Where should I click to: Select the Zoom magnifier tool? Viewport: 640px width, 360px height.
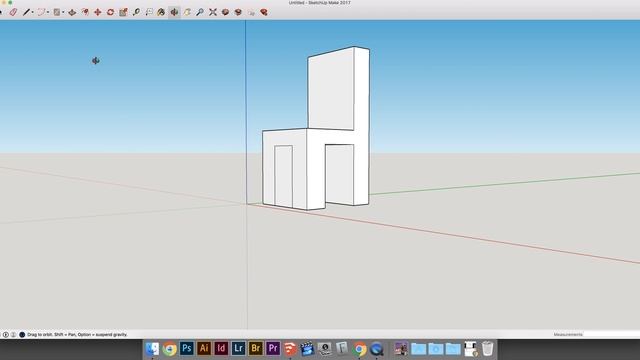200,12
